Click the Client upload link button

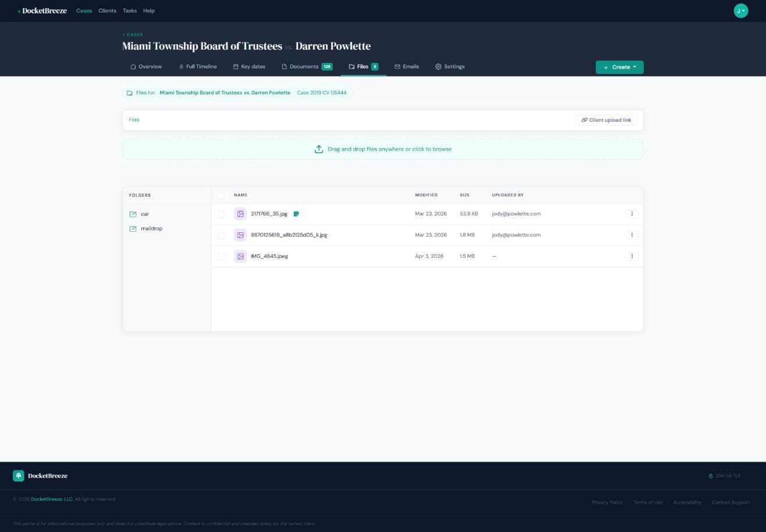pos(606,120)
